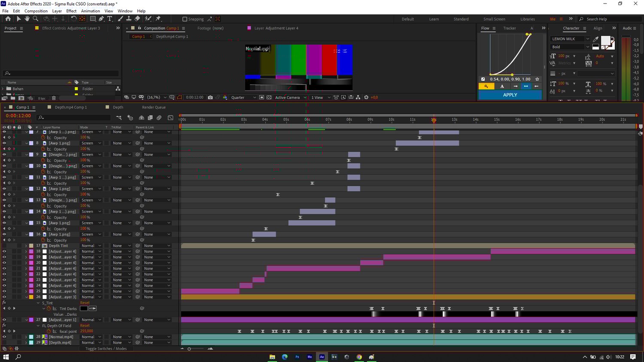644x362 pixels.
Task: Select the Roto Brush tool
Action: point(148,19)
